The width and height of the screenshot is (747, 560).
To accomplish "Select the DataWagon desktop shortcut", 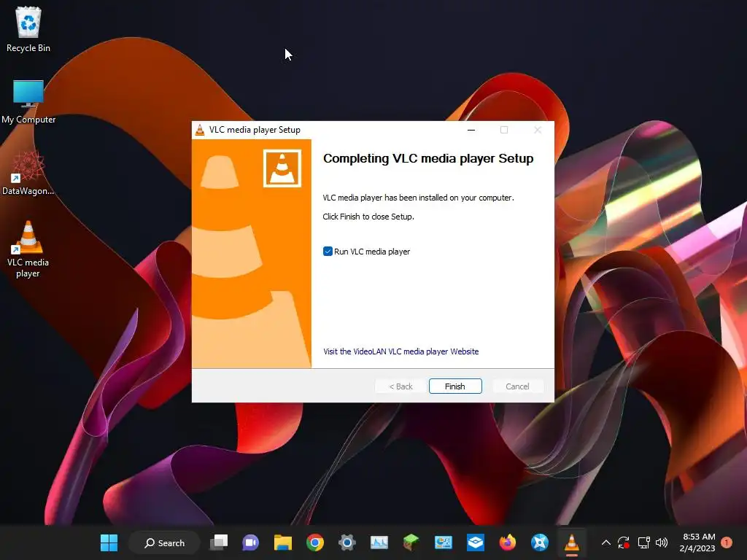I will pyautogui.click(x=28, y=174).
